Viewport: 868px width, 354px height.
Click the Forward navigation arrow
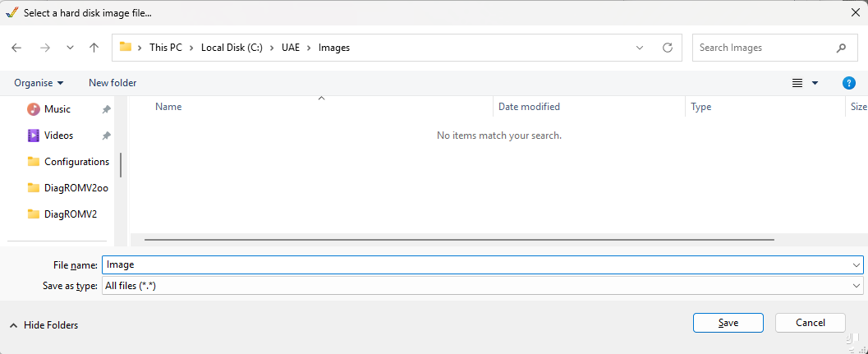(x=44, y=48)
